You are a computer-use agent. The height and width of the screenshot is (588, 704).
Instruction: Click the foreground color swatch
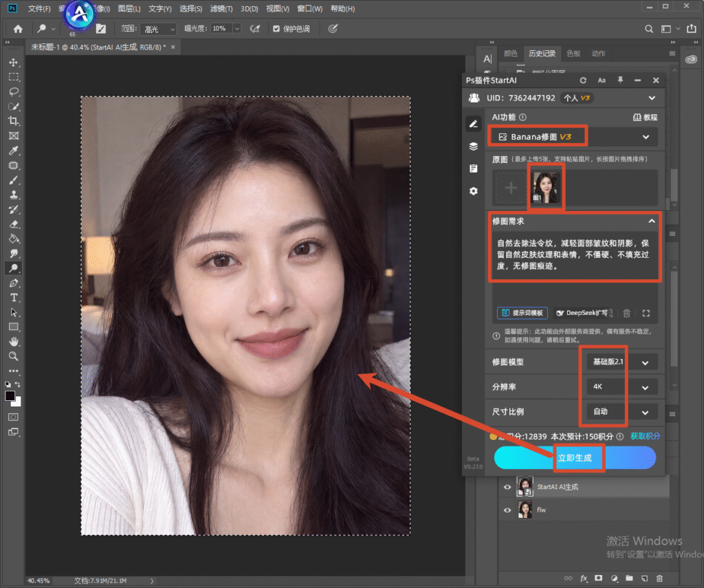coord(10,395)
